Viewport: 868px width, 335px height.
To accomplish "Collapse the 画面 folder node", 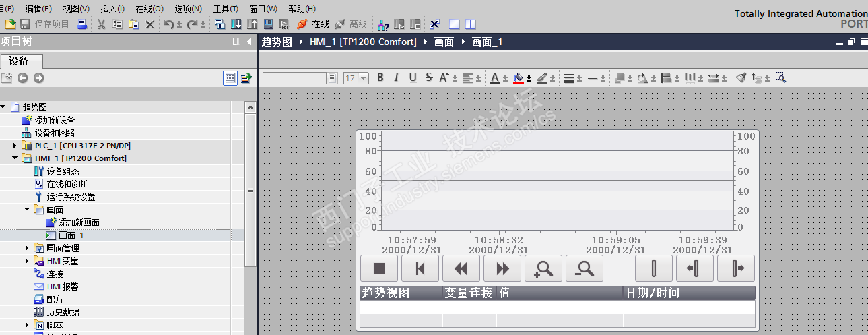I will pos(27,210).
